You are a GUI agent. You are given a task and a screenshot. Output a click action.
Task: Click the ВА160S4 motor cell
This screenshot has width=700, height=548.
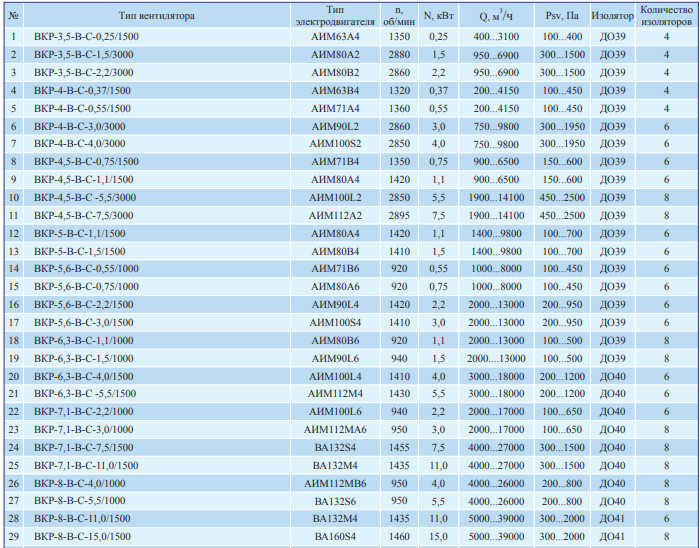(334, 538)
